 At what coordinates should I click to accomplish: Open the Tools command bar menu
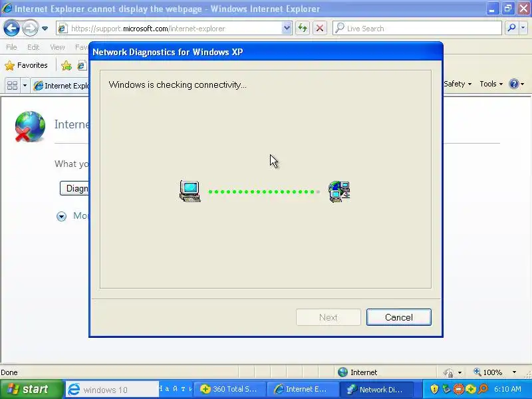(491, 84)
